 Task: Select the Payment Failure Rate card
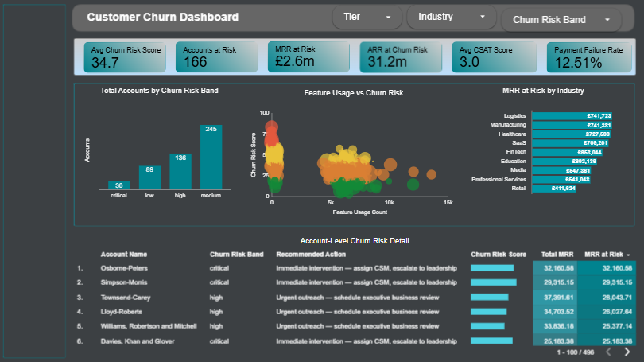coord(589,57)
